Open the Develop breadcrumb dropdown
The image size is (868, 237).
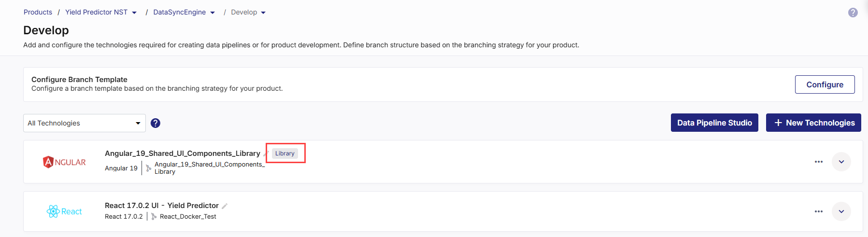(263, 13)
